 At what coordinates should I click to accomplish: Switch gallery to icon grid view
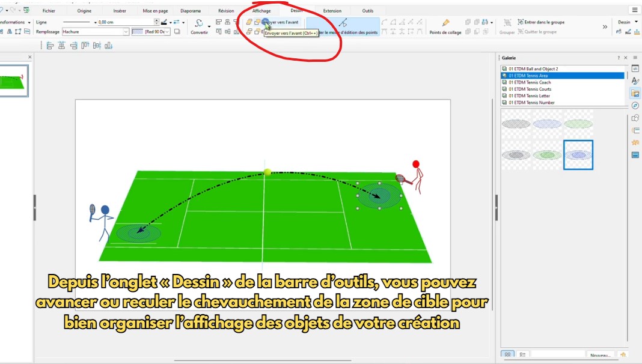(507, 354)
